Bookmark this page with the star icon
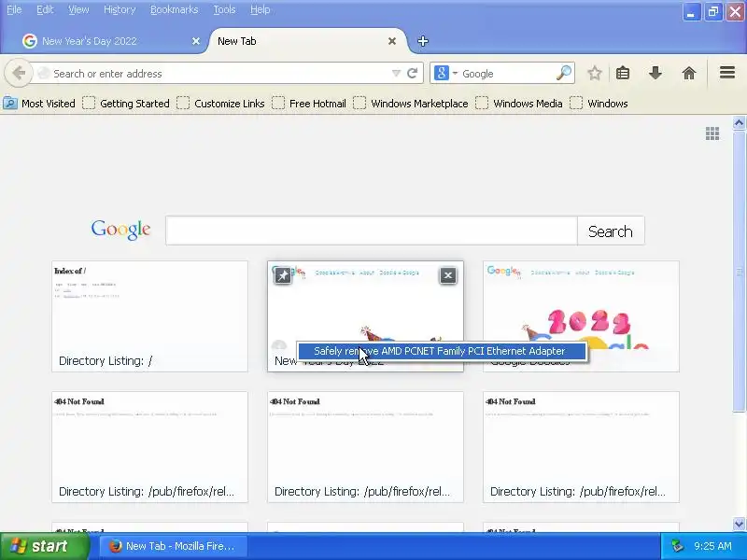Viewport: 747px width, 560px height. click(594, 74)
